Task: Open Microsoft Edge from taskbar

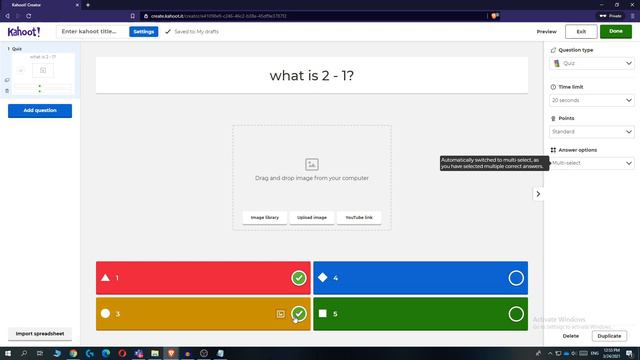Action: coord(106,353)
